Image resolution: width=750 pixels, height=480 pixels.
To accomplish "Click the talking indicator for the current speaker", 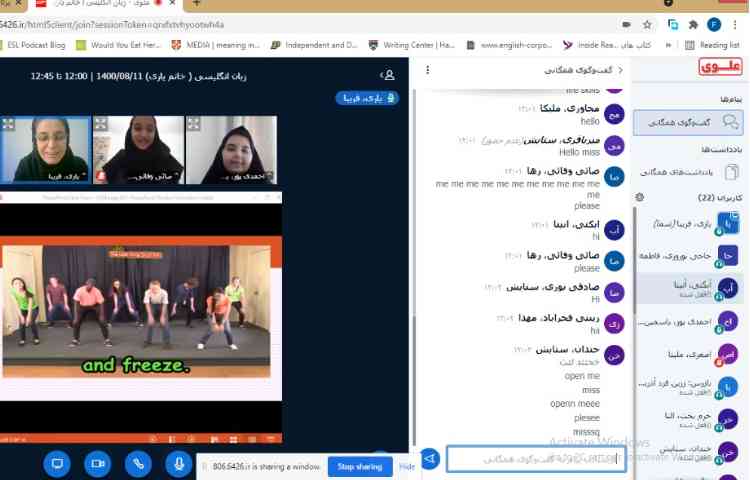I will [x=367, y=98].
